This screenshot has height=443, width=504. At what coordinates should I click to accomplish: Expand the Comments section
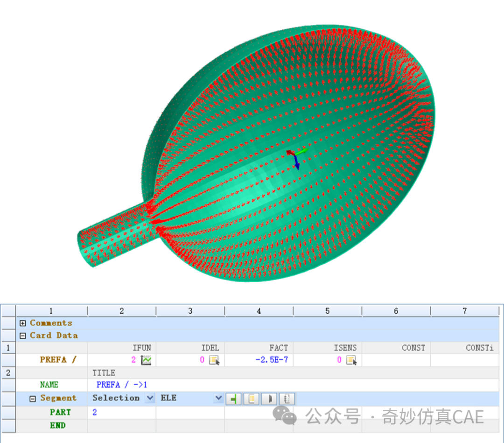tap(22, 323)
